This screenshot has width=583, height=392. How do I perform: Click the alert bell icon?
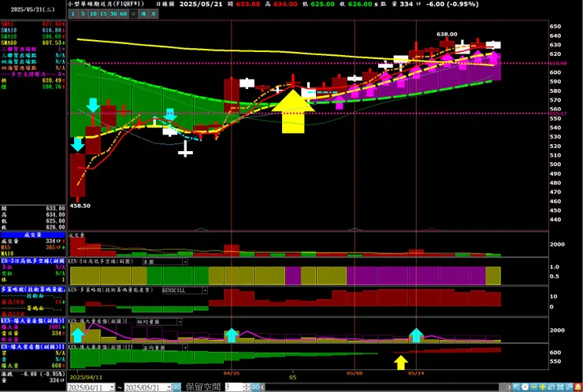point(577,387)
